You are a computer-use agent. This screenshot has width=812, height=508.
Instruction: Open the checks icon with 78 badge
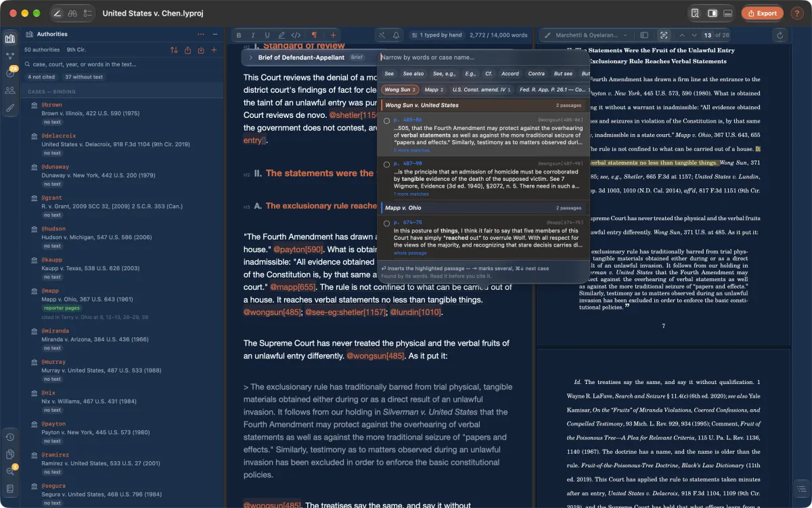pos(10,73)
